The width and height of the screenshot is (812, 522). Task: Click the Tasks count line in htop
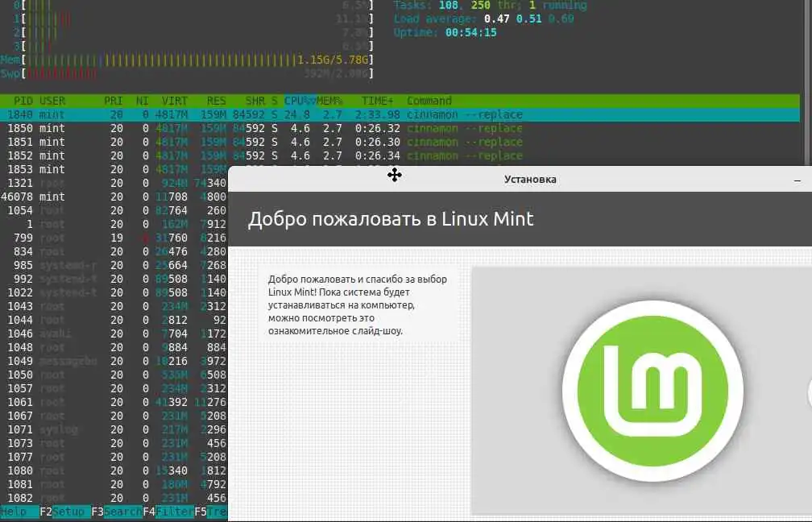click(490, 6)
